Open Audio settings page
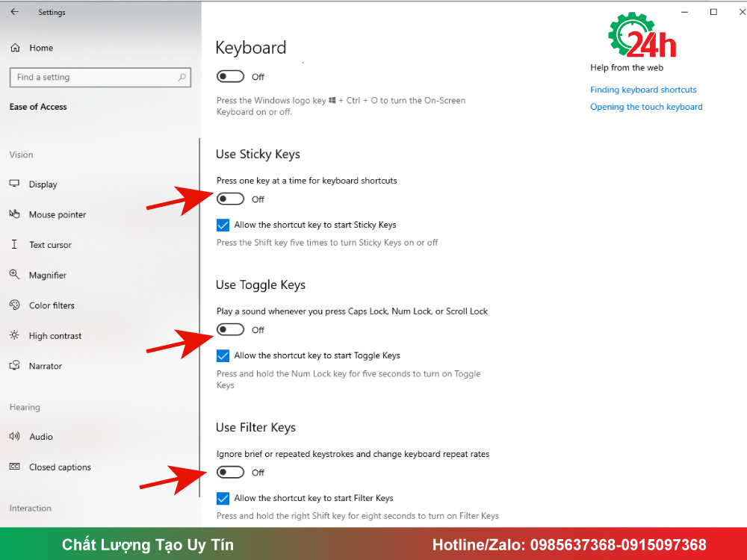The height and width of the screenshot is (560, 747). point(41,437)
